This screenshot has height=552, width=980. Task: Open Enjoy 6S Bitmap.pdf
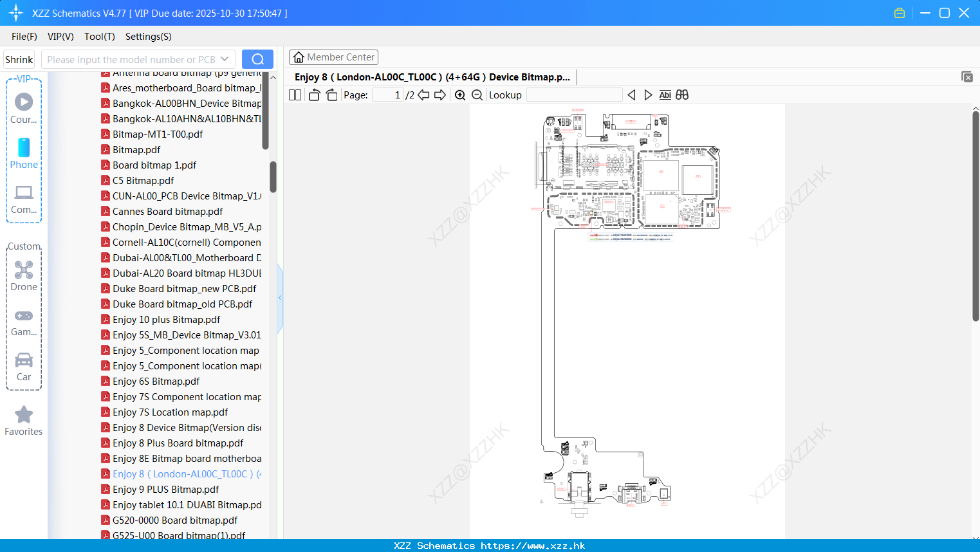pyautogui.click(x=150, y=382)
